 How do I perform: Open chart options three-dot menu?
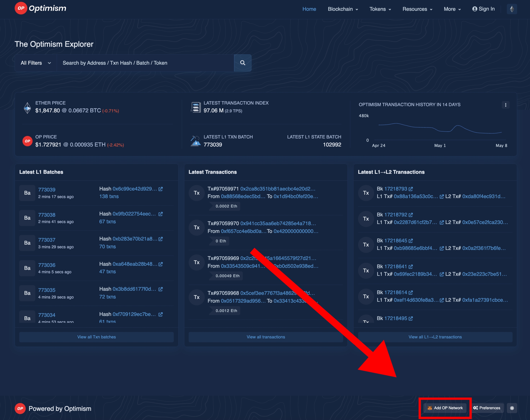point(505,105)
